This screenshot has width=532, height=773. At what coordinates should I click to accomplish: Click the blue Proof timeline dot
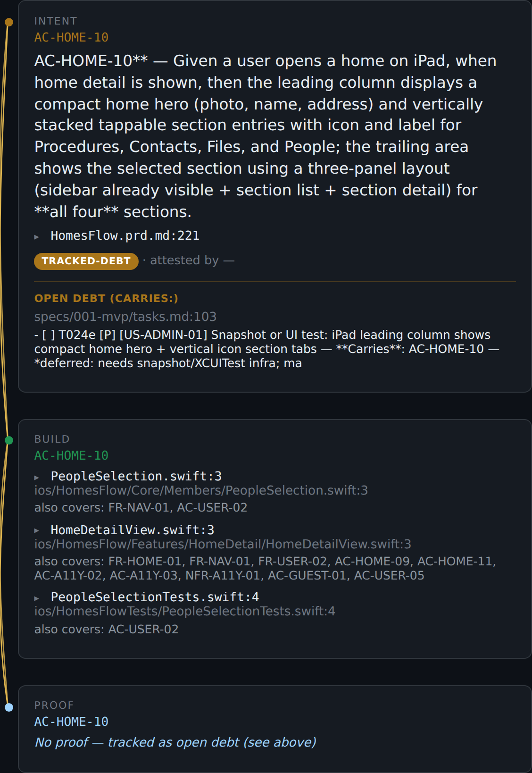point(9,707)
